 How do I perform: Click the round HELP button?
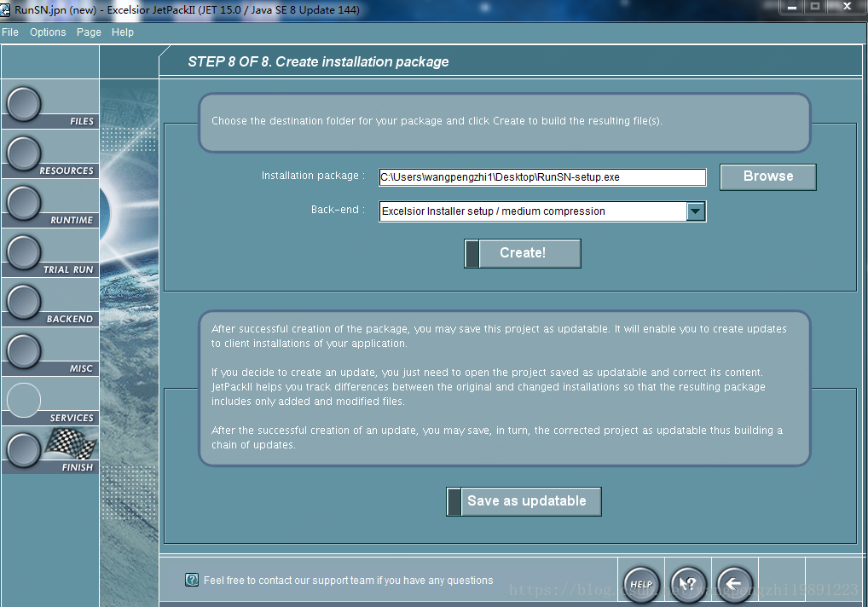pos(641,584)
